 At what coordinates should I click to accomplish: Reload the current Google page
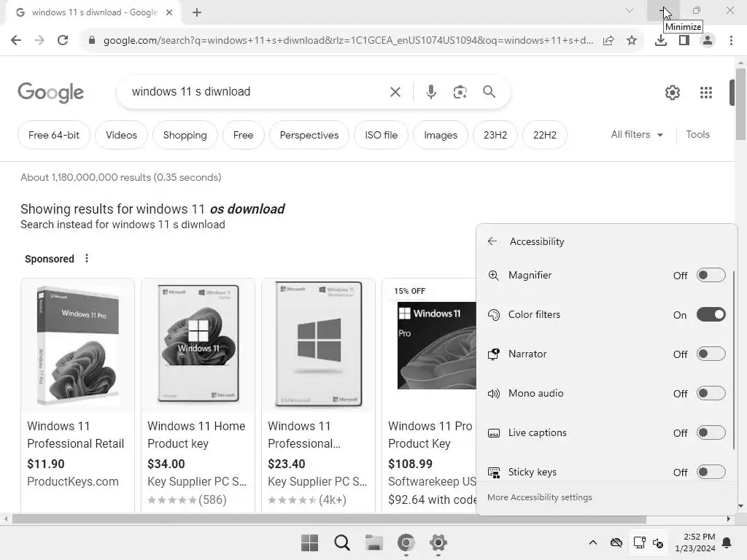(63, 41)
